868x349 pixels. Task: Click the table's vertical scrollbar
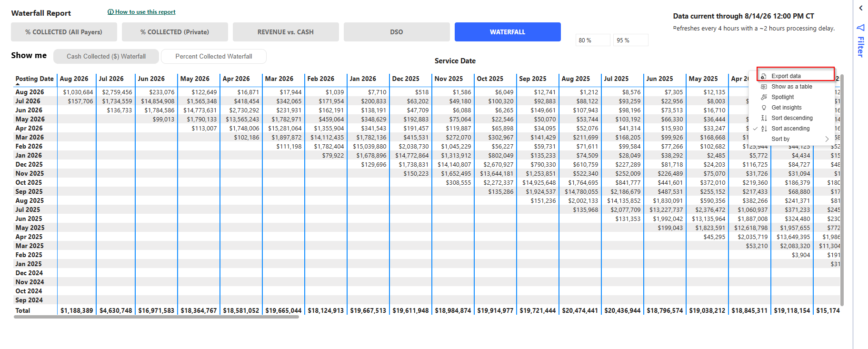pos(842,190)
